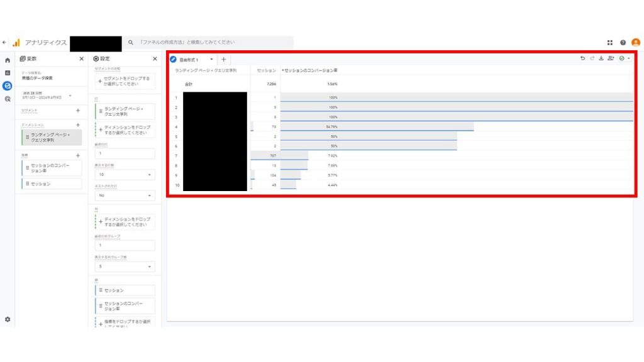Click 4.44% conversion rate cell

click(x=332, y=185)
